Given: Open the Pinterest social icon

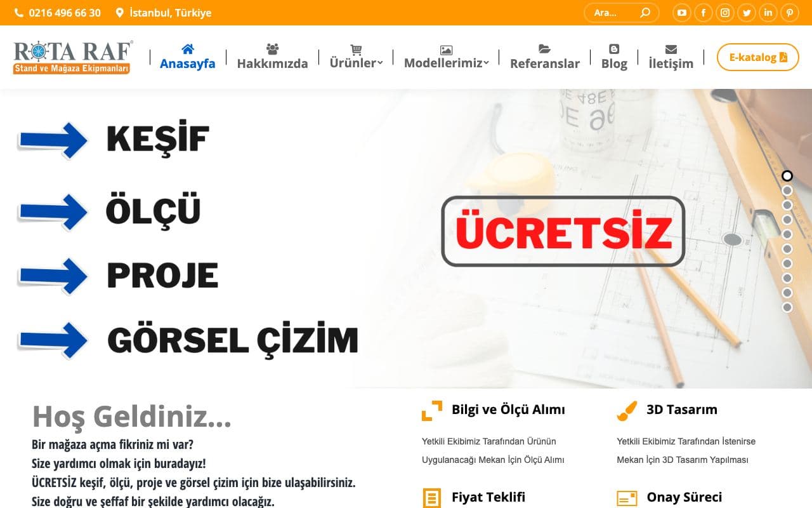Looking at the screenshot, I should click(x=790, y=13).
